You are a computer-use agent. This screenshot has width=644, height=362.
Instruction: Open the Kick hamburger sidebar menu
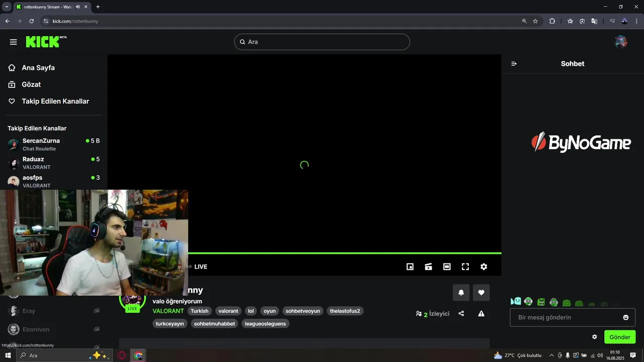pyautogui.click(x=13, y=42)
